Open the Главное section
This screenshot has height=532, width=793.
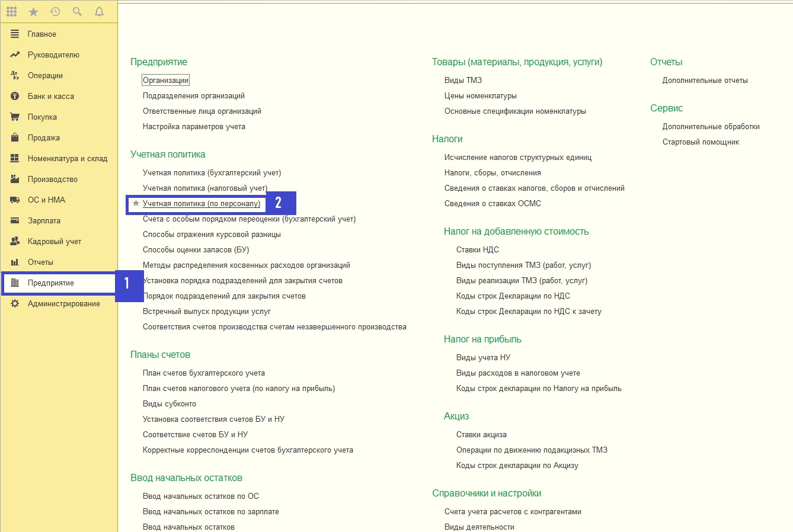point(42,34)
